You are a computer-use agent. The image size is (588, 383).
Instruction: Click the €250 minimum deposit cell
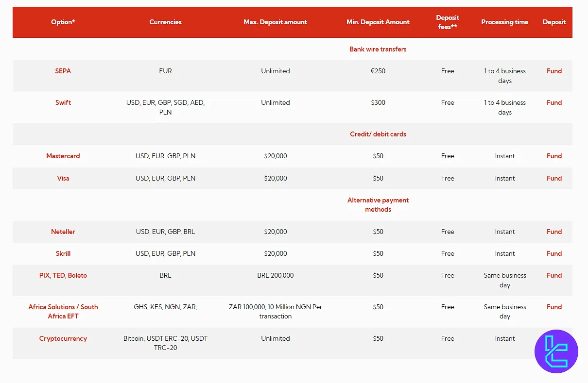[378, 71]
